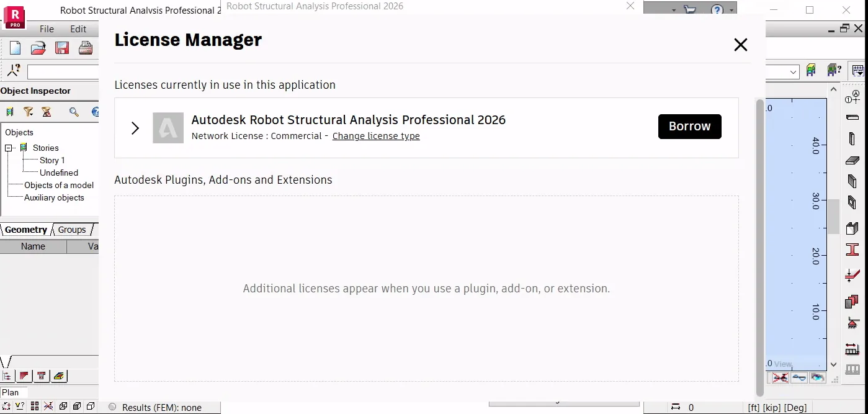Viewport: 868px width, 414px height.
Task: Open the shopping cart icon in title bar
Action: 690,10
